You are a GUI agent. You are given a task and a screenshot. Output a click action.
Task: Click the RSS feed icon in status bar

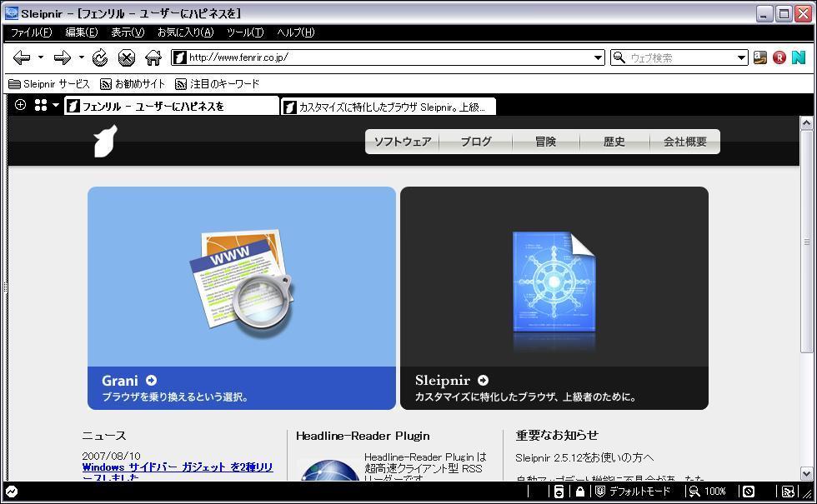[x=787, y=492]
